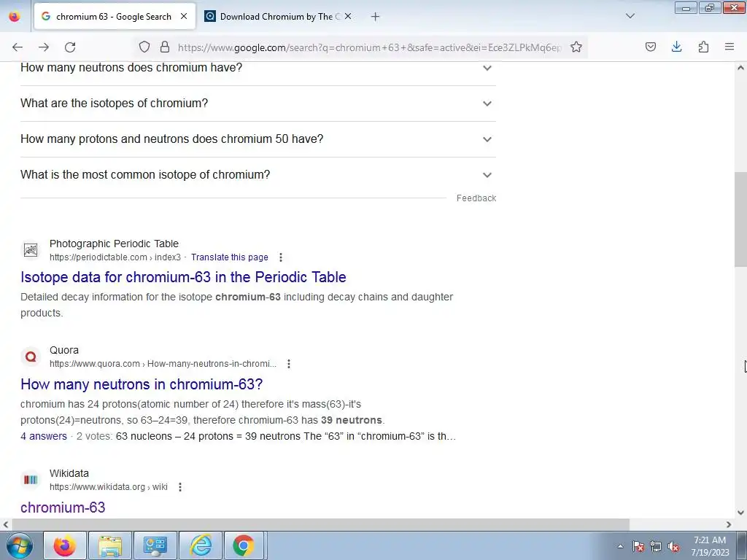Screen dimensions: 747x560
Task: Open the Action Center flag icon
Action: tap(638, 546)
